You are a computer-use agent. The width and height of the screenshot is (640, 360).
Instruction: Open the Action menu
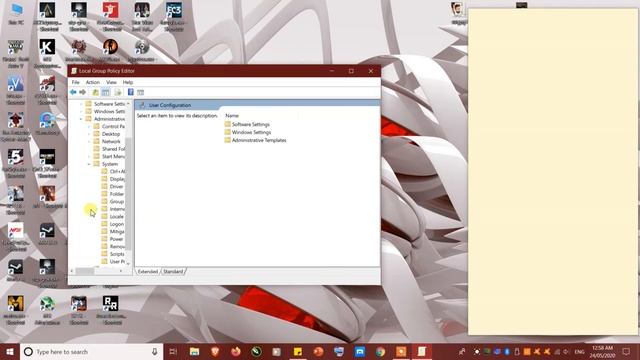[93, 82]
